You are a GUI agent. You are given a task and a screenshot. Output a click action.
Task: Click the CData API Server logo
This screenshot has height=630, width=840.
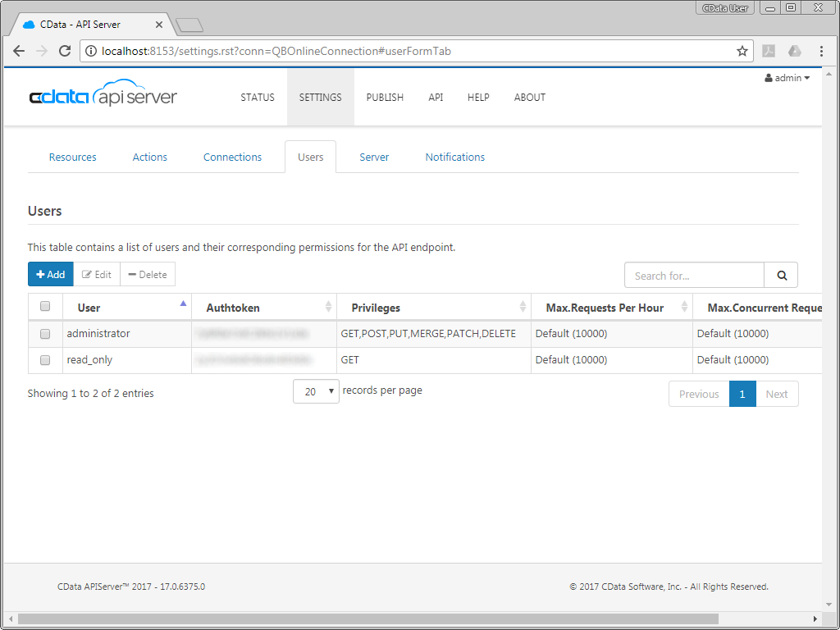103,96
